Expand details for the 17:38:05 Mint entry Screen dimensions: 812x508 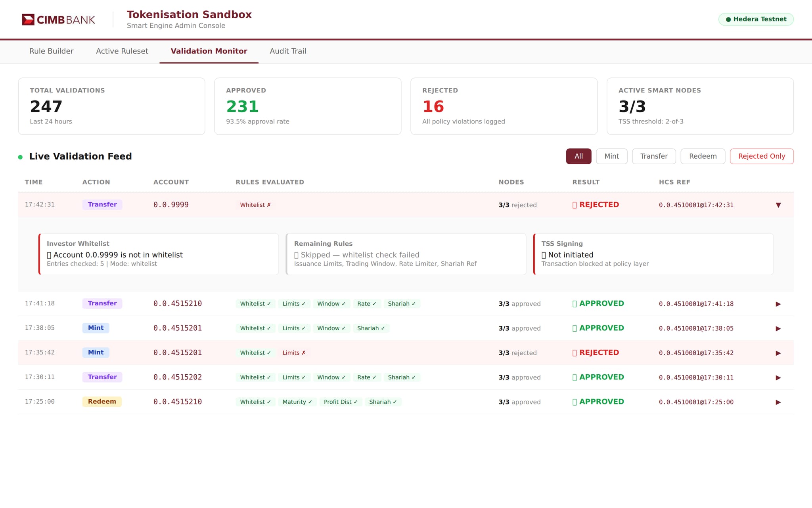[x=778, y=328]
